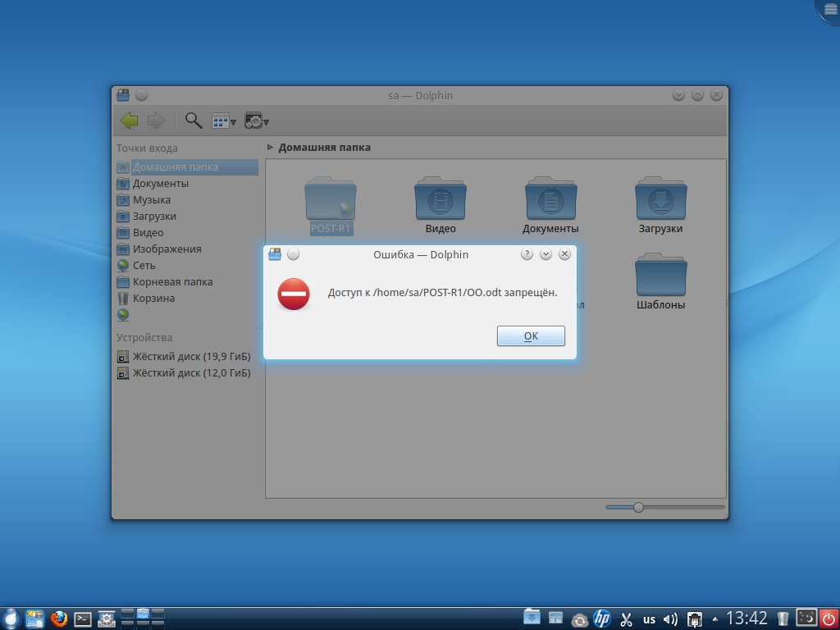This screenshot has height=630, width=840.
Task: Select the POST-R1 network folder icon
Action: pyautogui.click(x=331, y=199)
